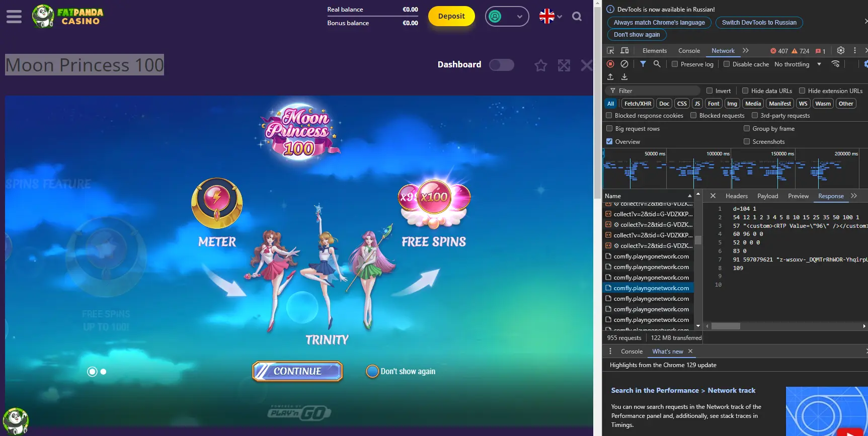This screenshot has height=436, width=868.
Task: Expand more request detail tabs chevron
Action: pyautogui.click(x=854, y=196)
